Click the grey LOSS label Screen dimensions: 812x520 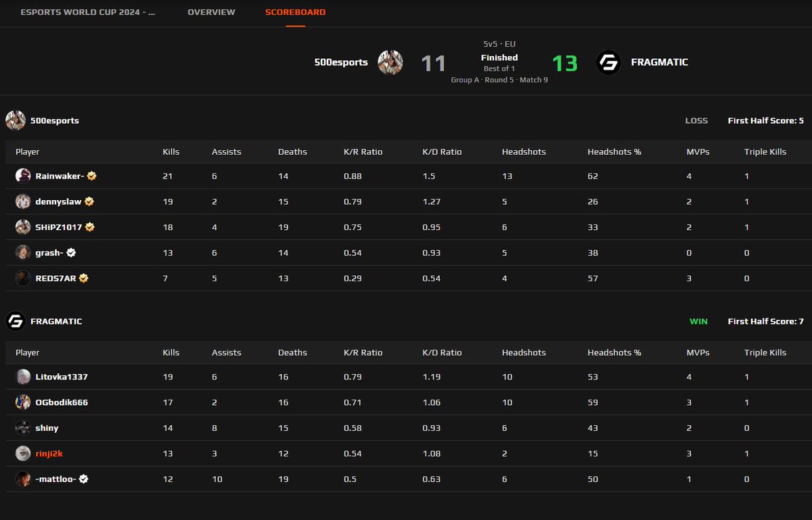tap(696, 120)
